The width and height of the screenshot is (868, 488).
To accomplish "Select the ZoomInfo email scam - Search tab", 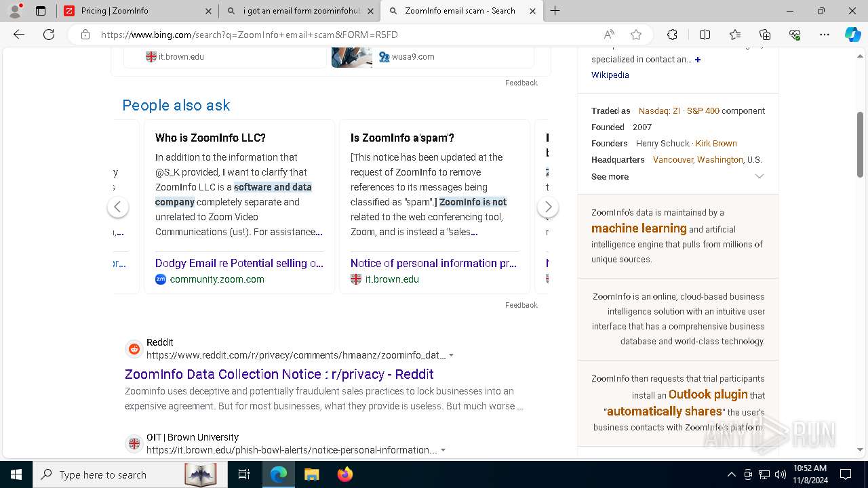I will 461,11.
